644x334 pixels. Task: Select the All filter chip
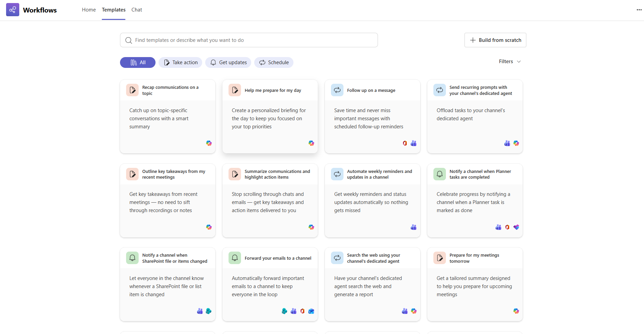pos(138,62)
